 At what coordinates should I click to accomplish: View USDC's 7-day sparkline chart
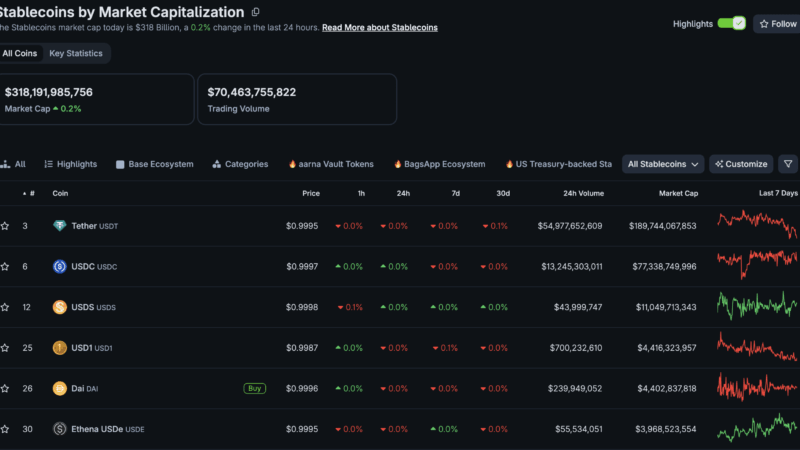(757, 264)
